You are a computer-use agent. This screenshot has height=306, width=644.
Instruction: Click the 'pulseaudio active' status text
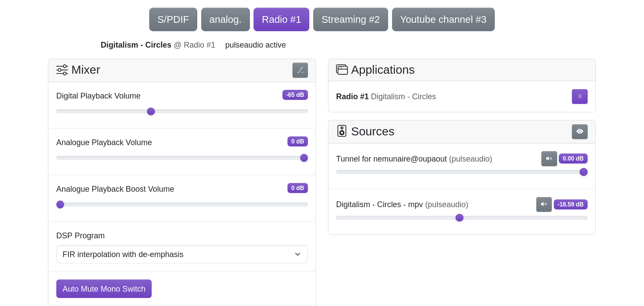coord(256,45)
